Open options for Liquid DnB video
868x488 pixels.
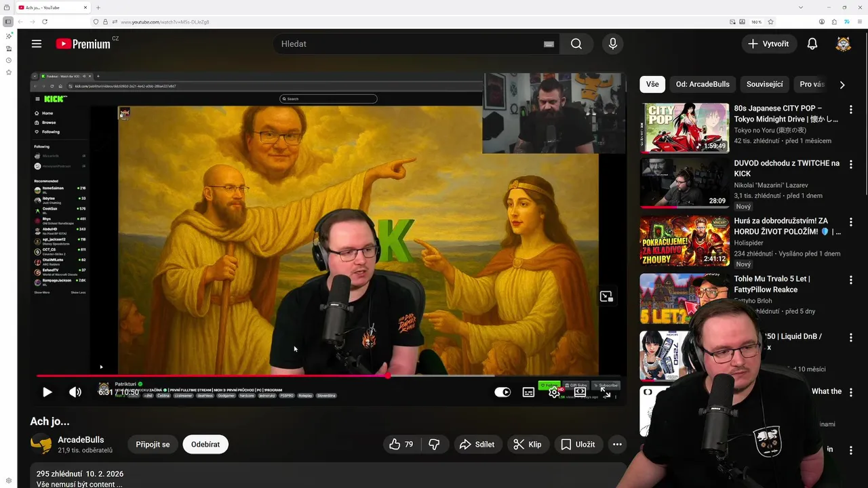tap(851, 337)
